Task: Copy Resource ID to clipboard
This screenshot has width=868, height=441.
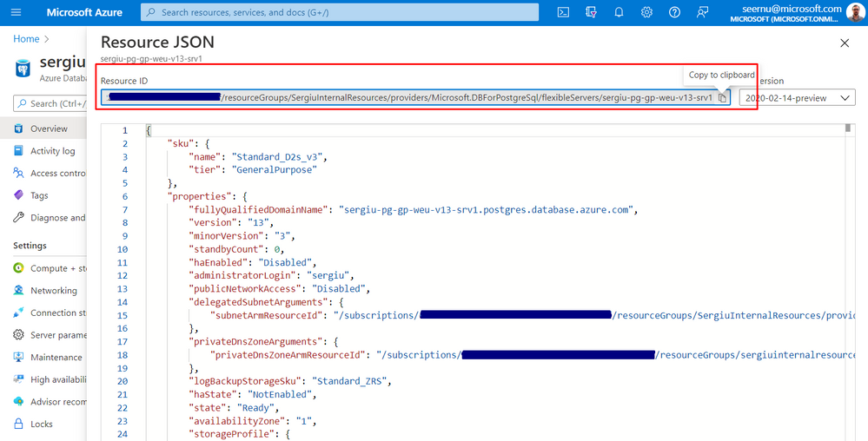Action: (722, 98)
